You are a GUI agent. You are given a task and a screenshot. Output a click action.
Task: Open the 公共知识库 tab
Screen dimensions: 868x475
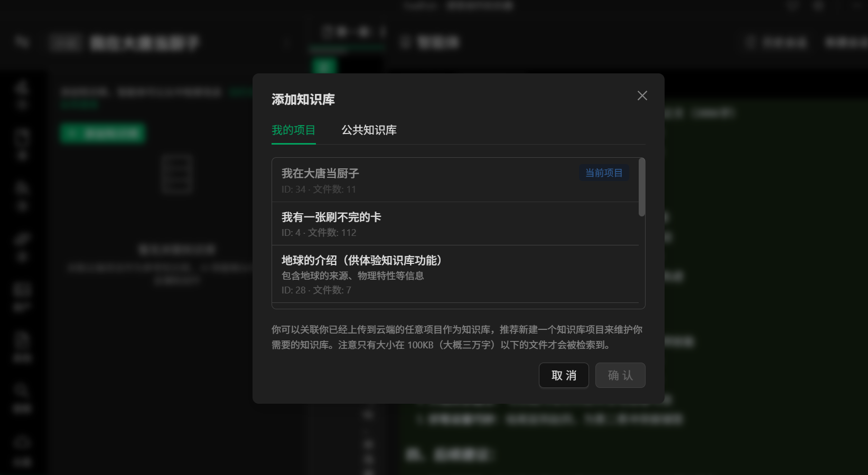(x=369, y=130)
